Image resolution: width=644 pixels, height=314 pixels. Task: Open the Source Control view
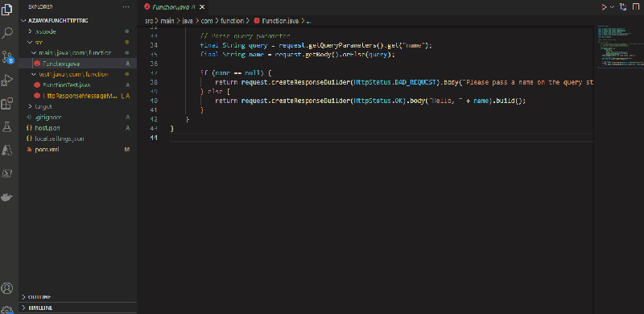(7, 56)
